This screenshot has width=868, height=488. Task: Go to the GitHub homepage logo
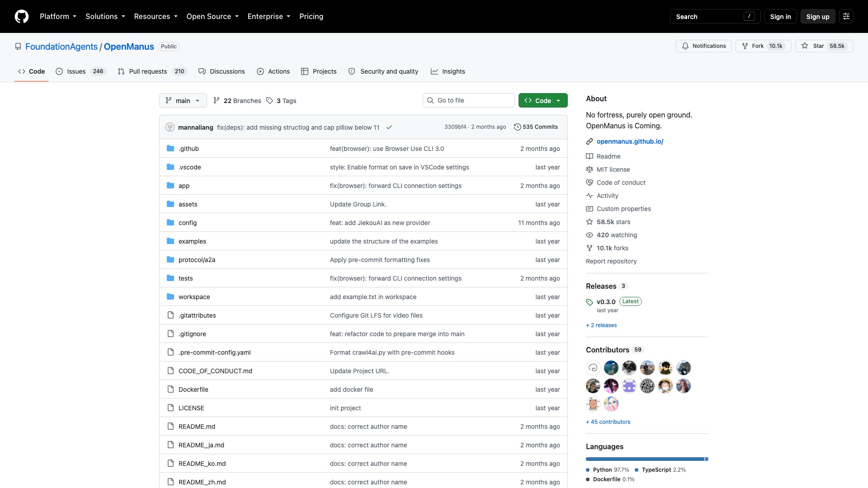click(22, 16)
